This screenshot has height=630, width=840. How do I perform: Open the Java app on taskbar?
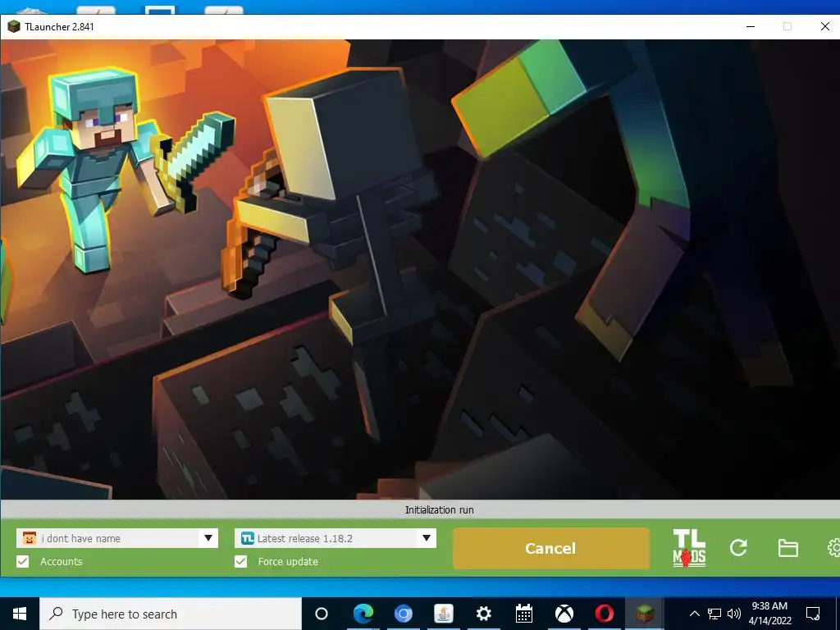pos(444,614)
